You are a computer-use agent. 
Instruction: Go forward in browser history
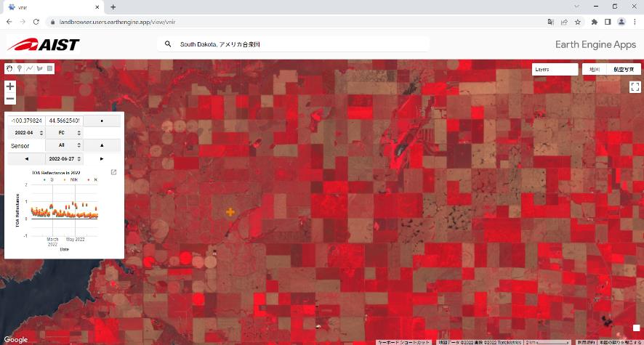pos(23,22)
